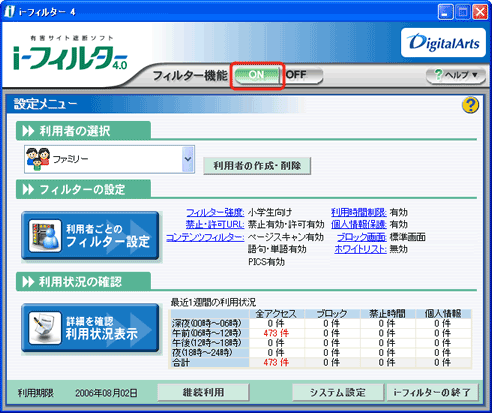The height and width of the screenshot is (413, 492).
Task: Click the expiry date 2006年08月02日
Action: coord(106,393)
